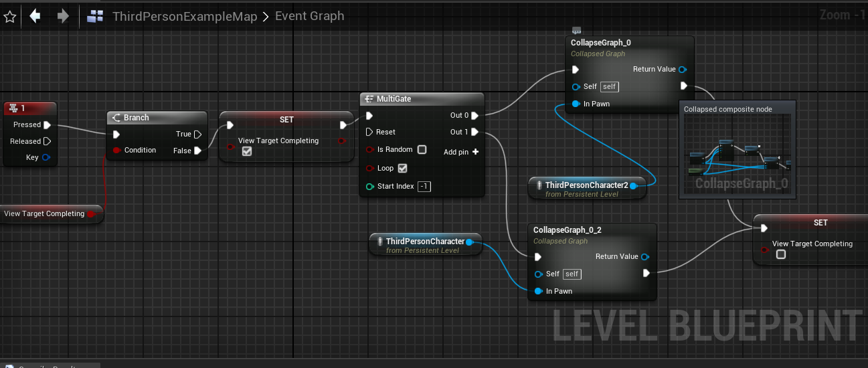Image resolution: width=868 pixels, height=368 pixels.
Task: Navigate forward with the right arrow
Action: pos(63,16)
